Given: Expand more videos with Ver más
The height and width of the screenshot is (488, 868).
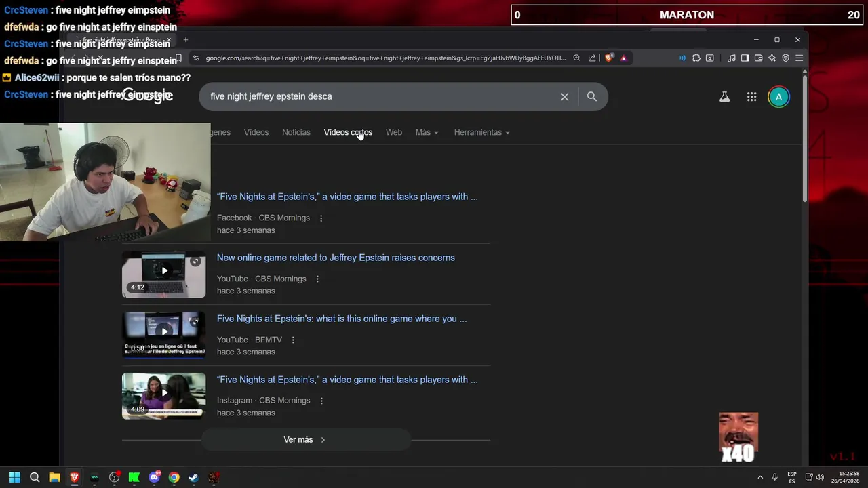Looking at the screenshot, I should click(x=306, y=440).
